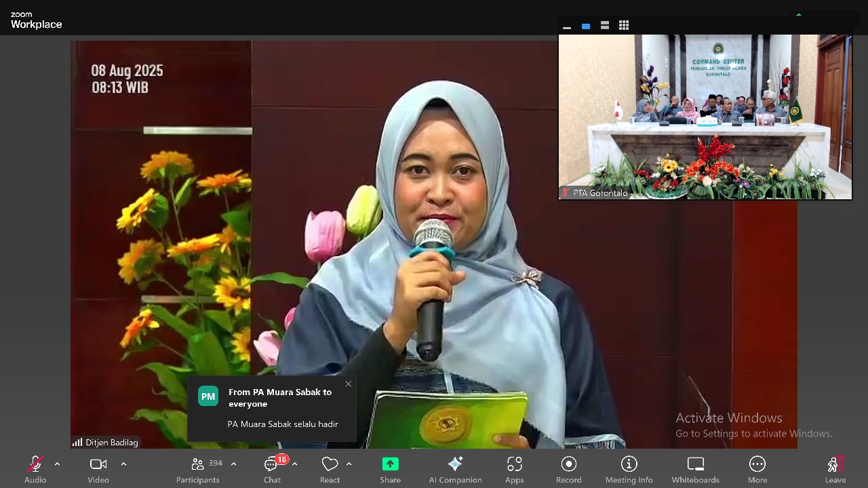Start recording with Record button
868x488 pixels.
(x=568, y=469)
